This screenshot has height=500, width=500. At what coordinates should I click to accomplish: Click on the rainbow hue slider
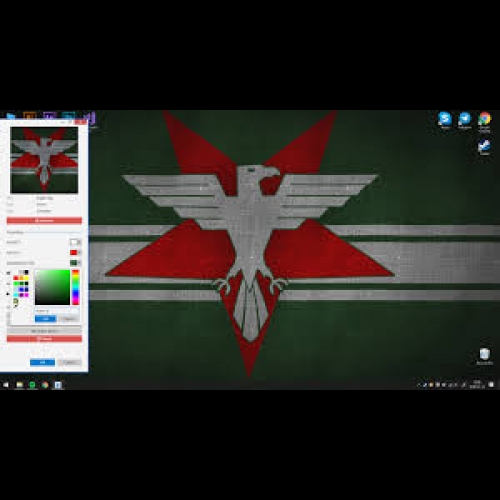(76, 287)
